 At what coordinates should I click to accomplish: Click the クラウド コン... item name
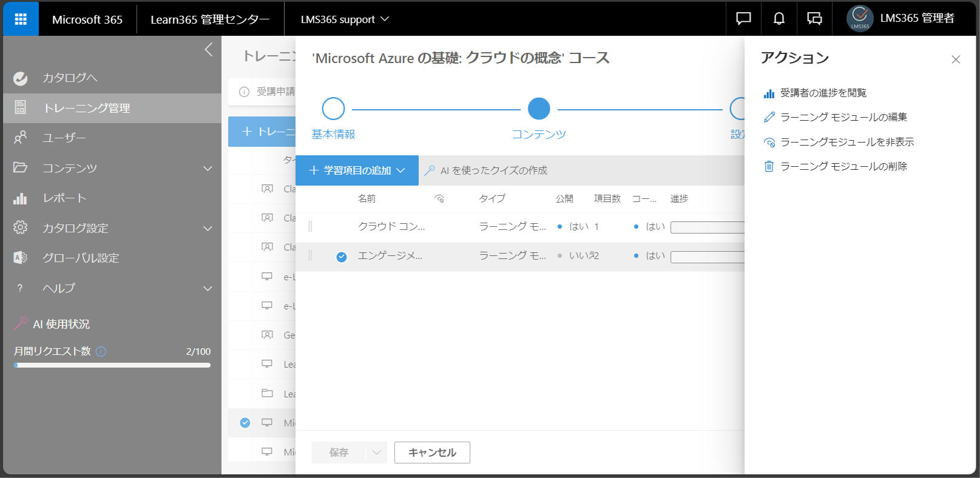(x=391, y=226)
